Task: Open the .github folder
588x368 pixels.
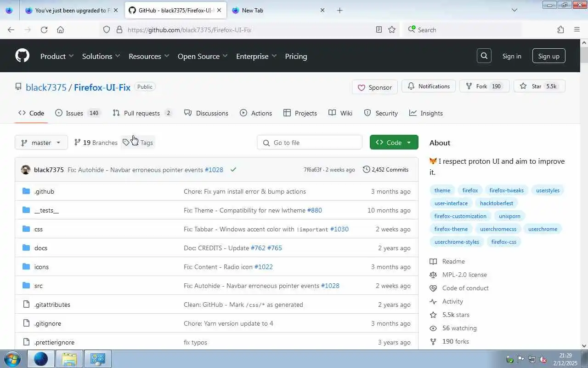Action: coord(44,191)
